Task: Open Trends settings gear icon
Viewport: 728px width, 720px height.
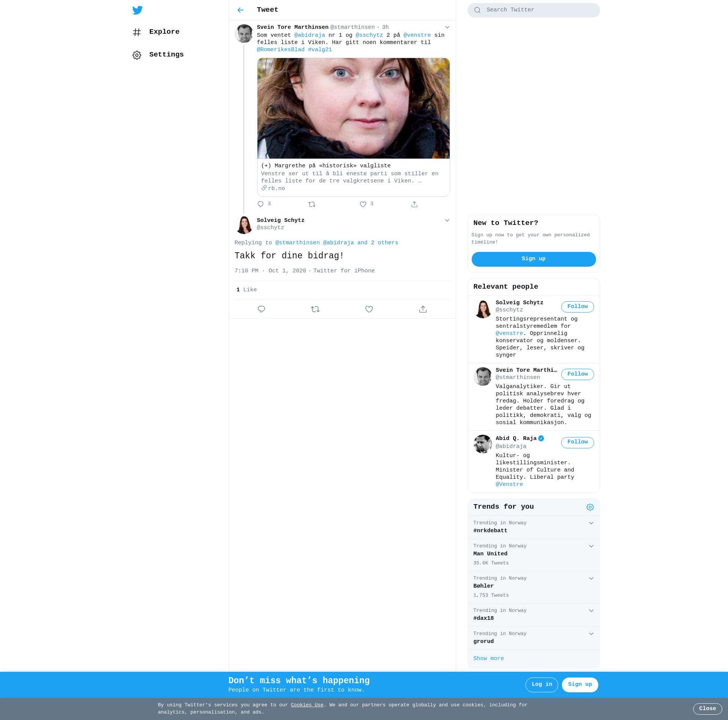Action: point(590,507)
